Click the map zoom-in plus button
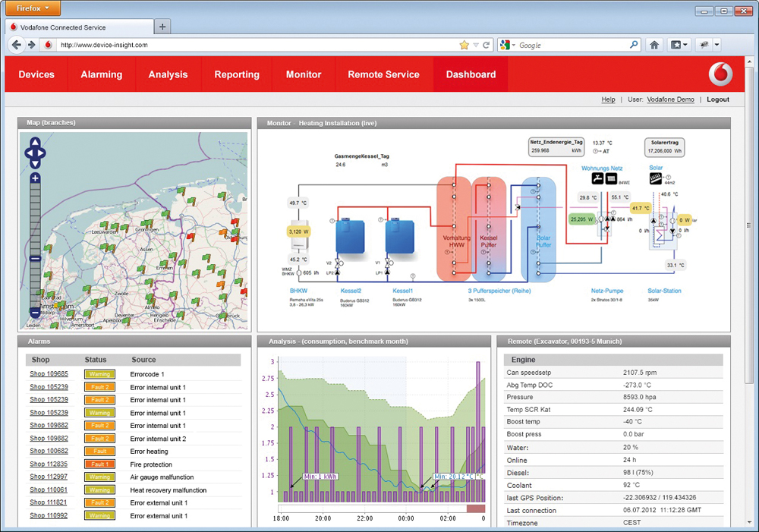This screenshot has height=532, width=759. pos(36,179)
